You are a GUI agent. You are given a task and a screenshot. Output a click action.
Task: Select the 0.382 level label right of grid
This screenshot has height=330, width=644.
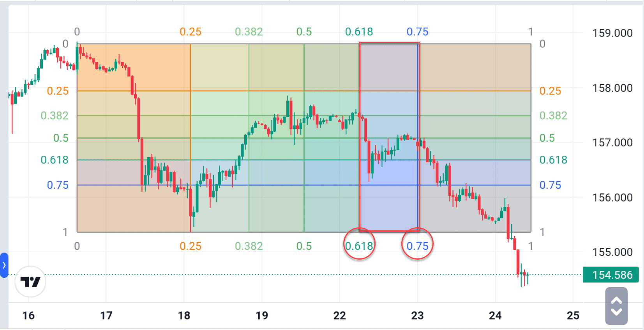[x=553, y=116]
